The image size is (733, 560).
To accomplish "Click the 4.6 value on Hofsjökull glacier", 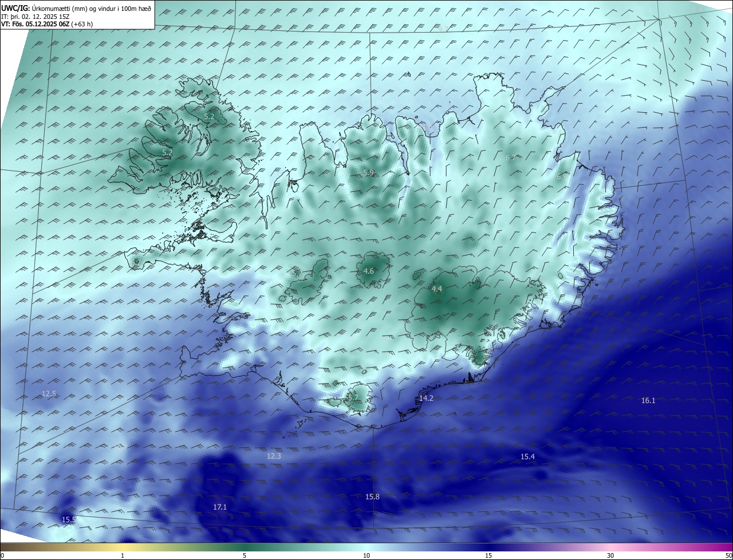I will pyautogui.click(x=369, y=271).
